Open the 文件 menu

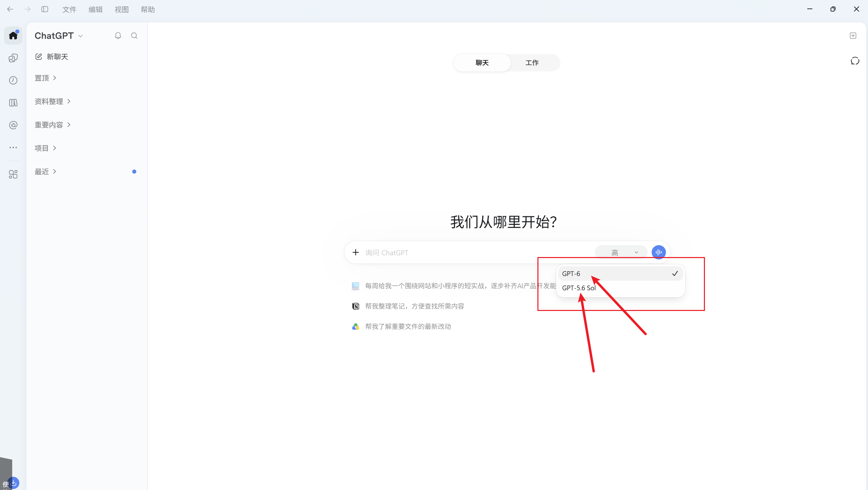(x=69, y=9)
